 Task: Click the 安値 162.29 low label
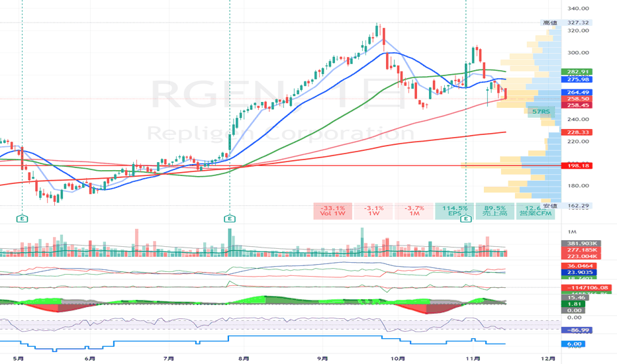567,206
